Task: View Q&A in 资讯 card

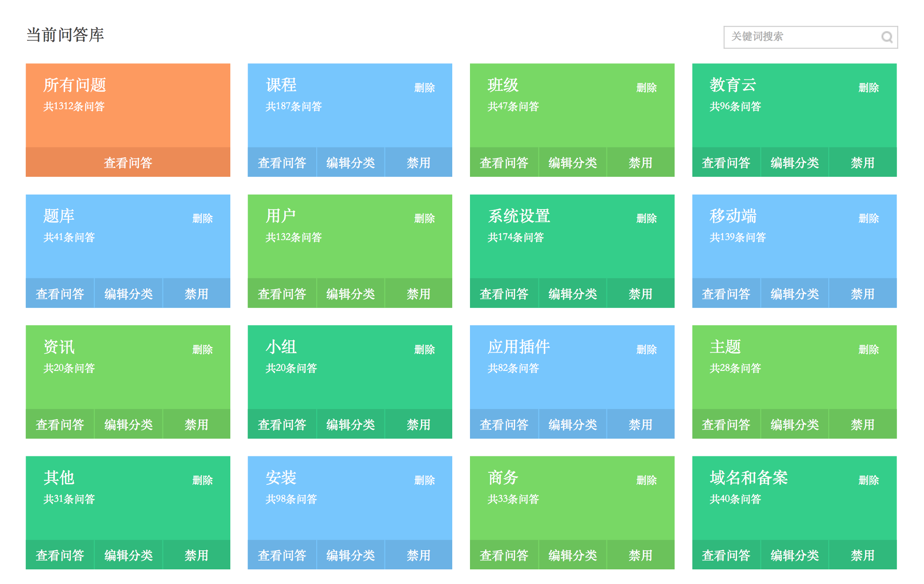Action: [60, 424]
